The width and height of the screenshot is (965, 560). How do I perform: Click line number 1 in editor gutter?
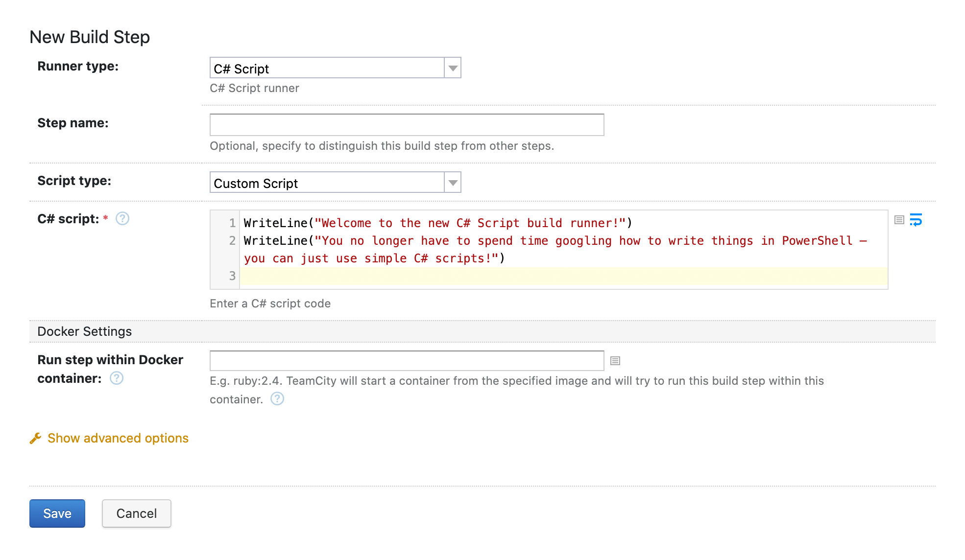click(x=232, y=223)
